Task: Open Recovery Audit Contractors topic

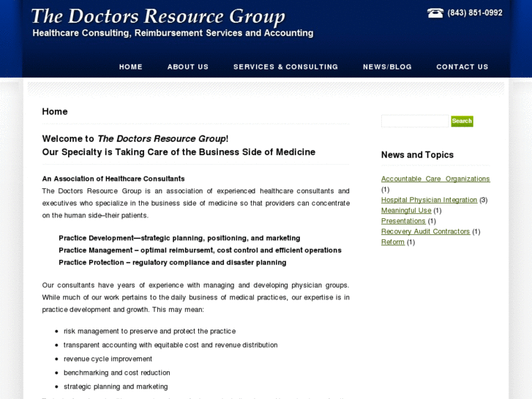Action: click(x=425, y=231)
